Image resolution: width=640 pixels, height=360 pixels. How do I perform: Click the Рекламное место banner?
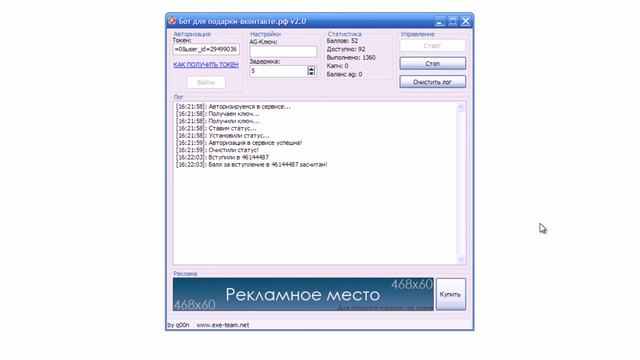click(303, 294)
